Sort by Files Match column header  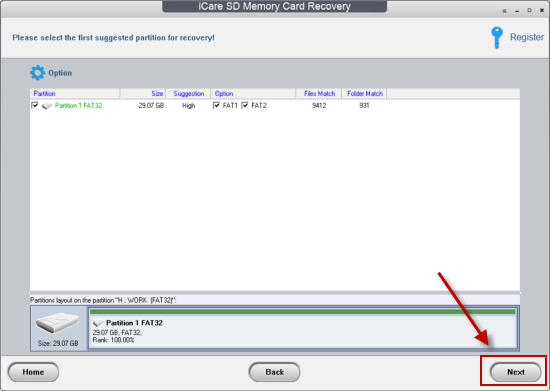point(319,94)
